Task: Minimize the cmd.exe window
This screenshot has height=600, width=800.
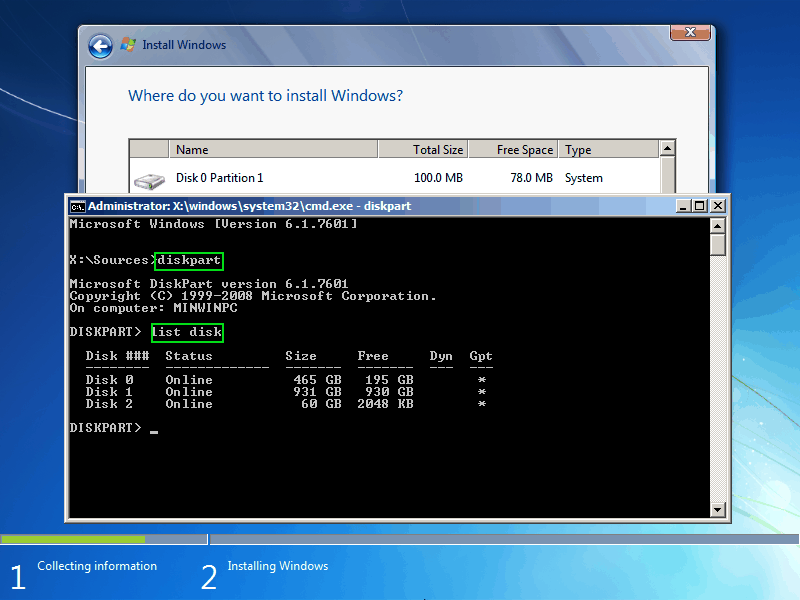Action: (685, 205)
